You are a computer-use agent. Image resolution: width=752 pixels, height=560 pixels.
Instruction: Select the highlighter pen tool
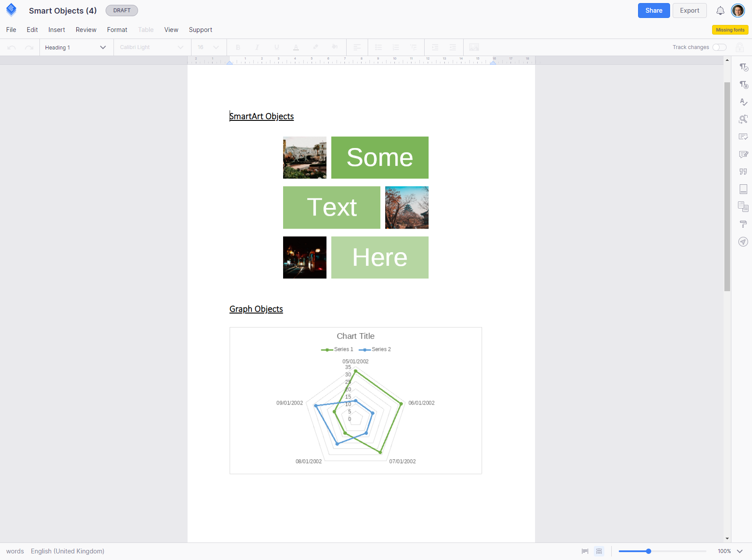click(x=315, y=47)
